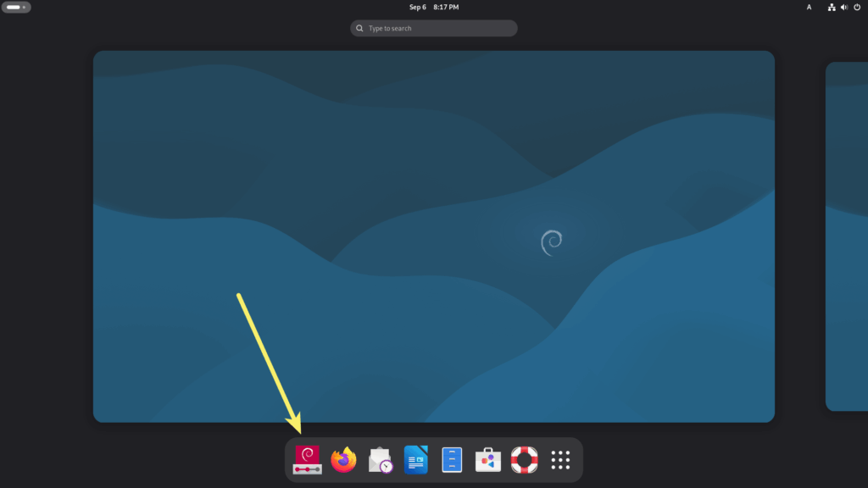Click the Activities workspace indicator pill

tap(16, 7)
